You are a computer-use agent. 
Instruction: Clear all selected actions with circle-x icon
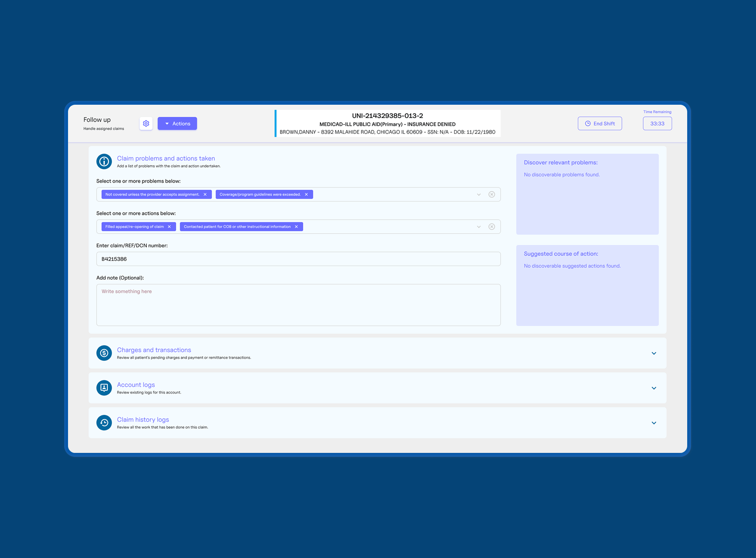point(492,227)
